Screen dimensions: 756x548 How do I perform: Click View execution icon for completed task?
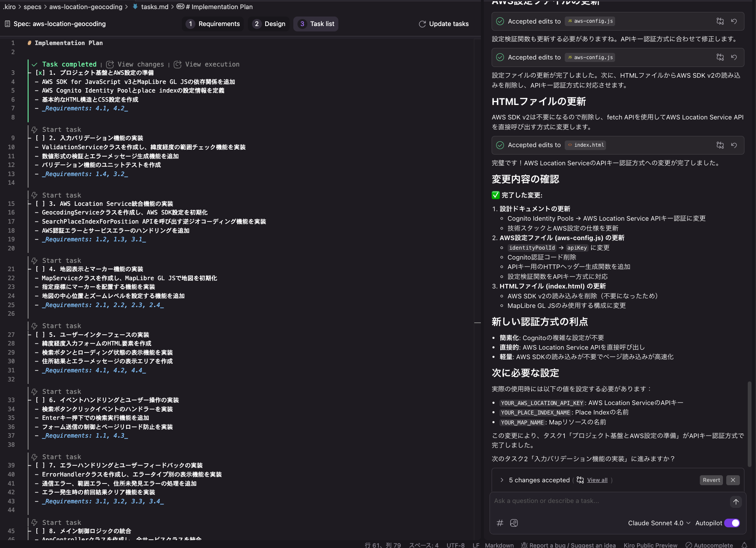(x=178, y=64)
